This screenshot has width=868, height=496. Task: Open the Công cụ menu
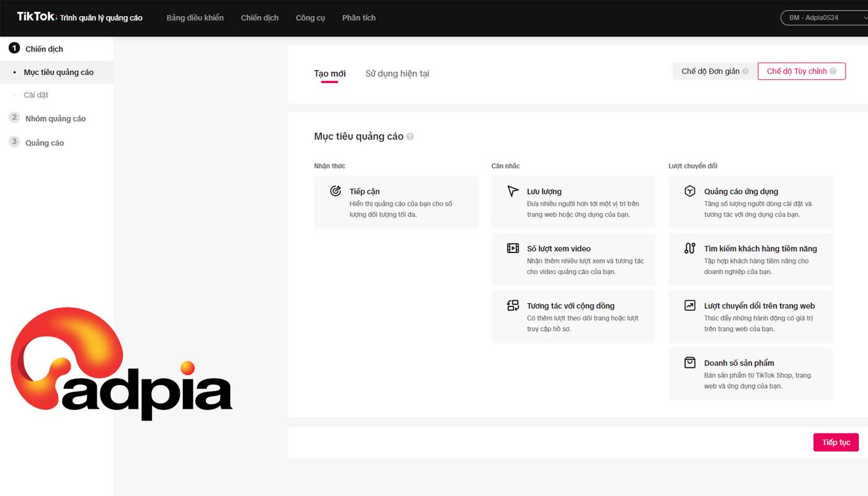311,18
